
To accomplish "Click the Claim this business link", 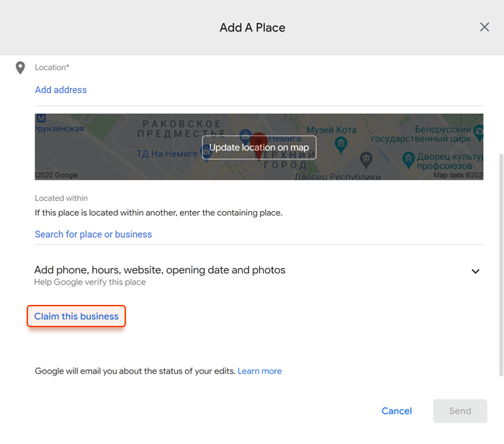I will click(76, 316).
